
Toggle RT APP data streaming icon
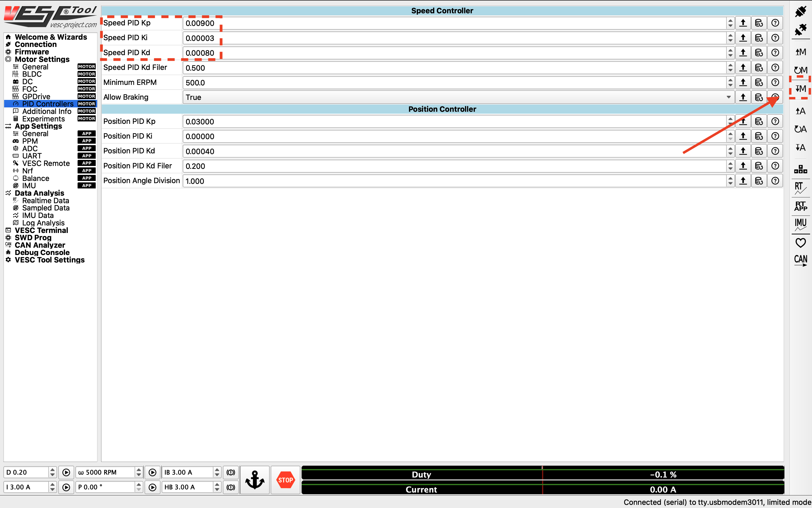click(x=801, y=206)
